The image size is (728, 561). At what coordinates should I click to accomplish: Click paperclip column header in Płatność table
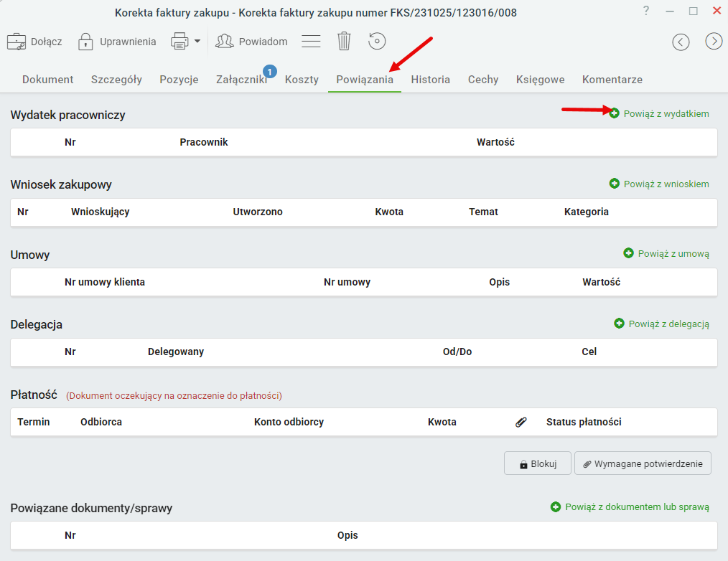point(521,422)
